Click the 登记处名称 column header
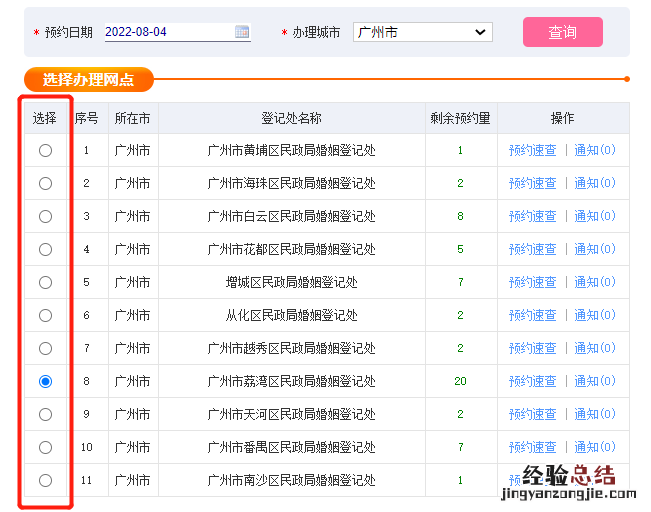 [x=291, y=118]
